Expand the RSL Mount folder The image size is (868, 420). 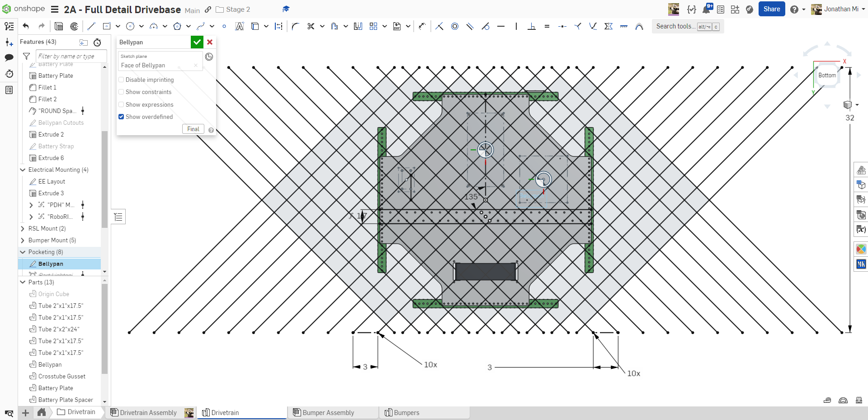tap(23, 229)
